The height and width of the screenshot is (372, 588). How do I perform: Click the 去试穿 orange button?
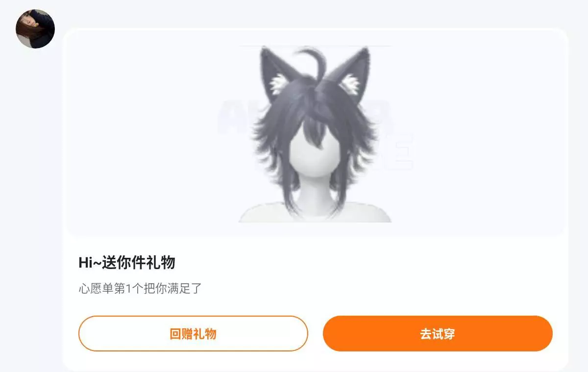point(438,334)
